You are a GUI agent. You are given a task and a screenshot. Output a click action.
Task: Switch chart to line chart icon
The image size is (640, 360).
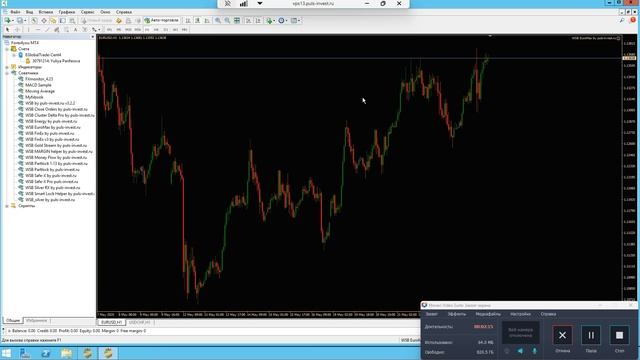click(x=207, y=20)
